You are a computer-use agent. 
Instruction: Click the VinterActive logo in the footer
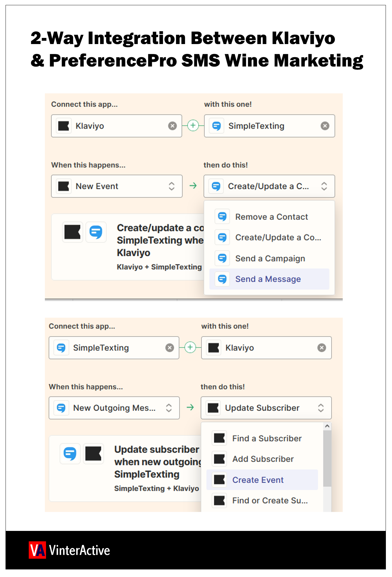tap(69, 550)
